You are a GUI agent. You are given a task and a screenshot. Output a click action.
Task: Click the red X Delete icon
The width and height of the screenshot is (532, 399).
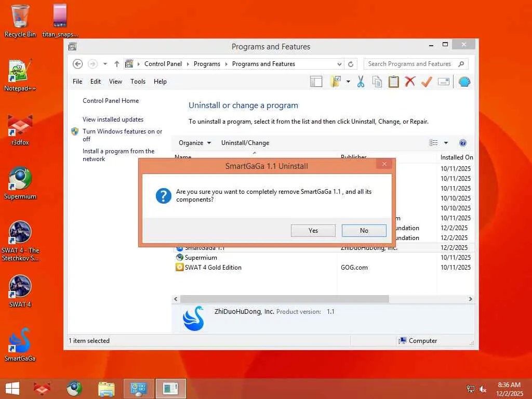point(410,82)
